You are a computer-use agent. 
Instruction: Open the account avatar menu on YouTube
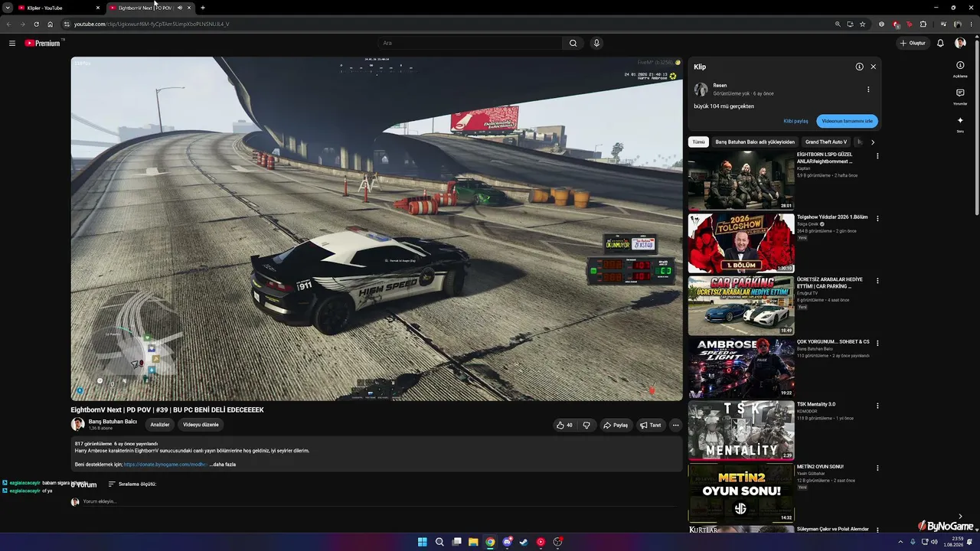tap(960, 43)
